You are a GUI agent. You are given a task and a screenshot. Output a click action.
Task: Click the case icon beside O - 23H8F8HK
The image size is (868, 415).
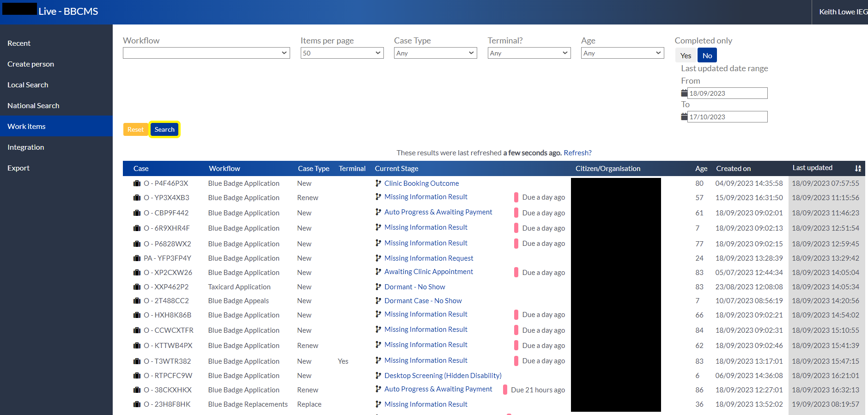click(x=137, y=404)
